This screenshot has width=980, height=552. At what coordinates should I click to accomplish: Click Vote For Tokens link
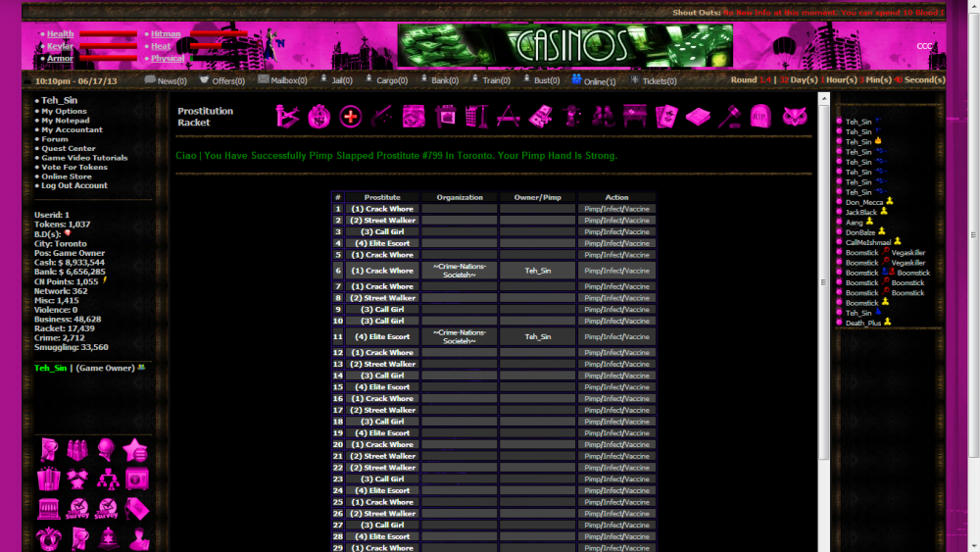74,167
